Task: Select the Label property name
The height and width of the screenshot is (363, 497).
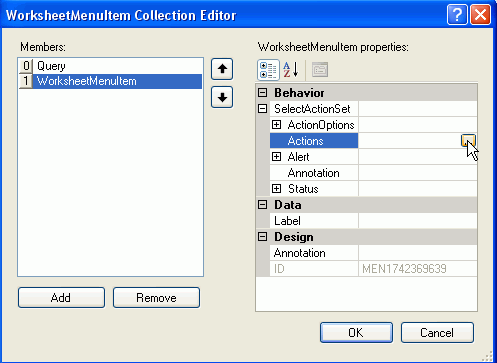Action: pyautogui.click(x=287, y=221)
